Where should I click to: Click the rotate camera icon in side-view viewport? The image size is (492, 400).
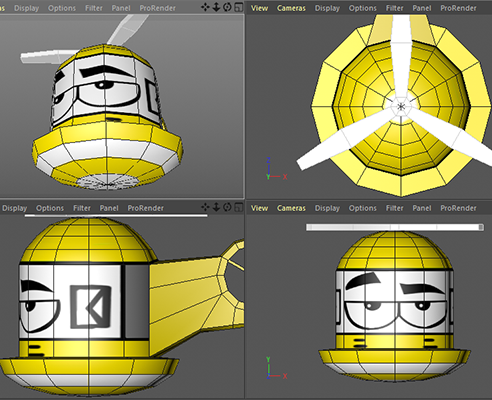coord(227,207)
